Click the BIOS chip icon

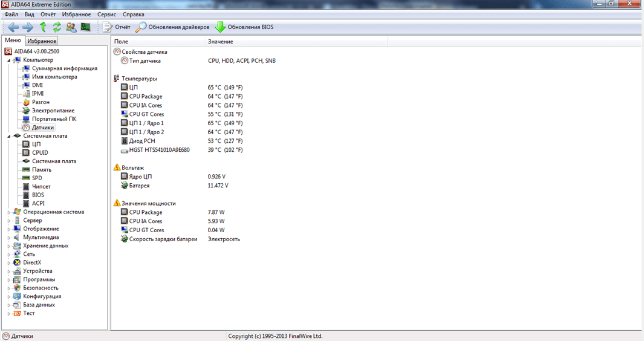point(26,195)
